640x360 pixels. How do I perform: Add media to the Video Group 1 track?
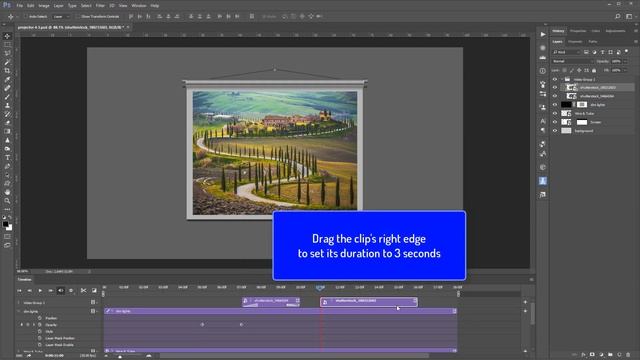point(525,302)
